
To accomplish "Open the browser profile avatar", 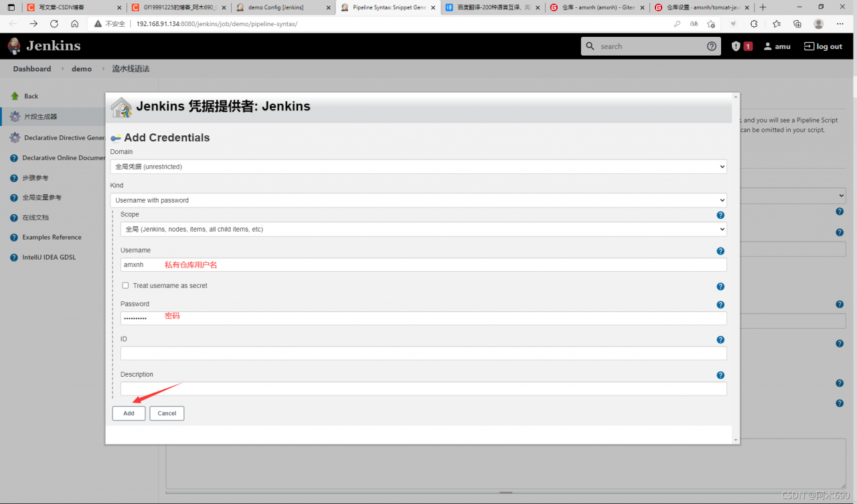I will (x=818, y=23).
